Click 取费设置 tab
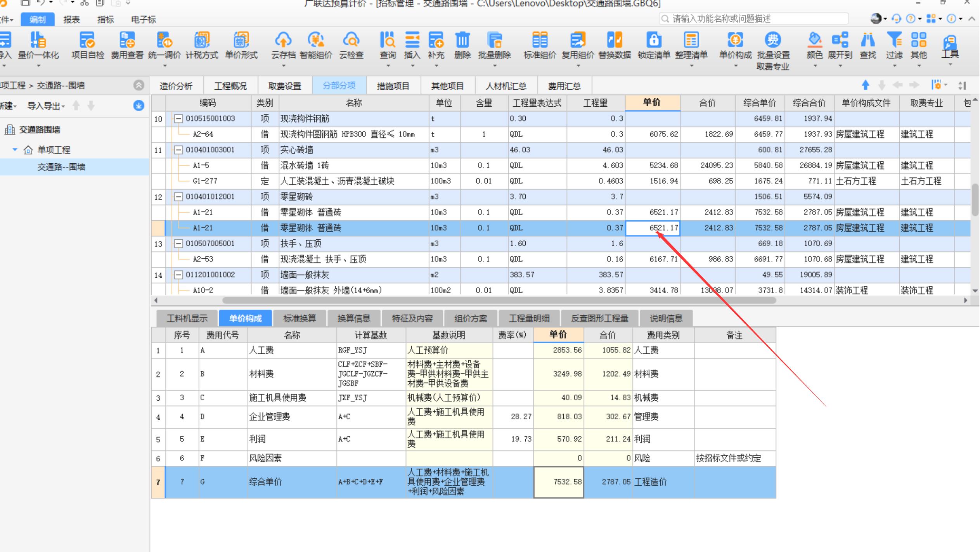The height and width of the screenshot is (552, 980). (x=285, y=86)
